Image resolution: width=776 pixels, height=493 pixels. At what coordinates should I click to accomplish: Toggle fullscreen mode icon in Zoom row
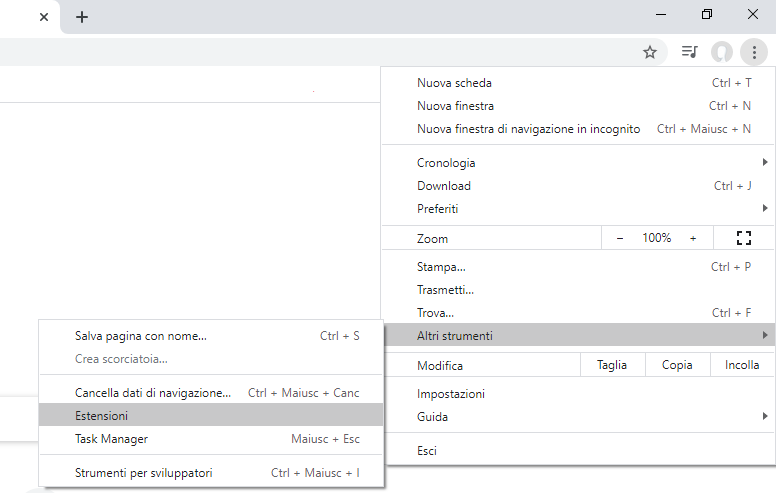coord(743,238)
